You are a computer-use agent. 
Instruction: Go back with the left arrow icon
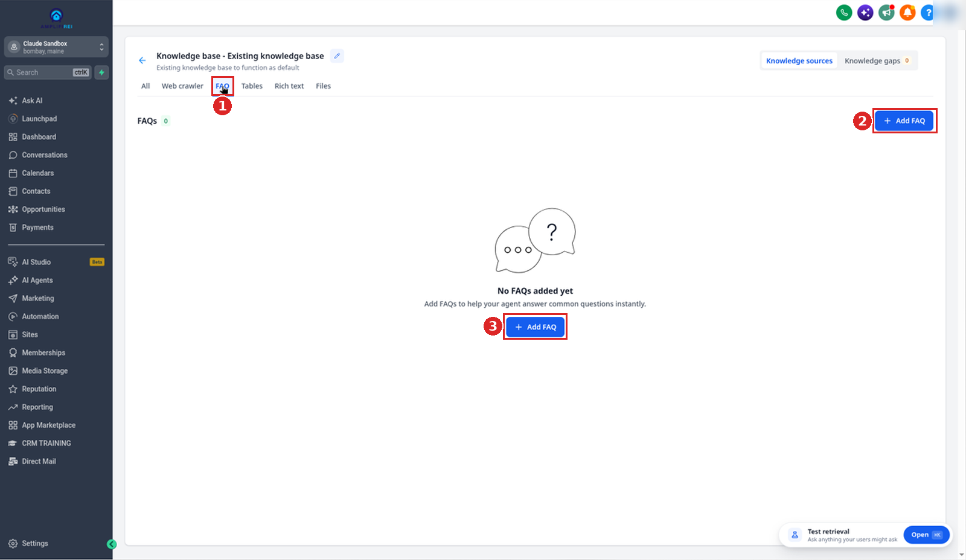click(142, 60)
